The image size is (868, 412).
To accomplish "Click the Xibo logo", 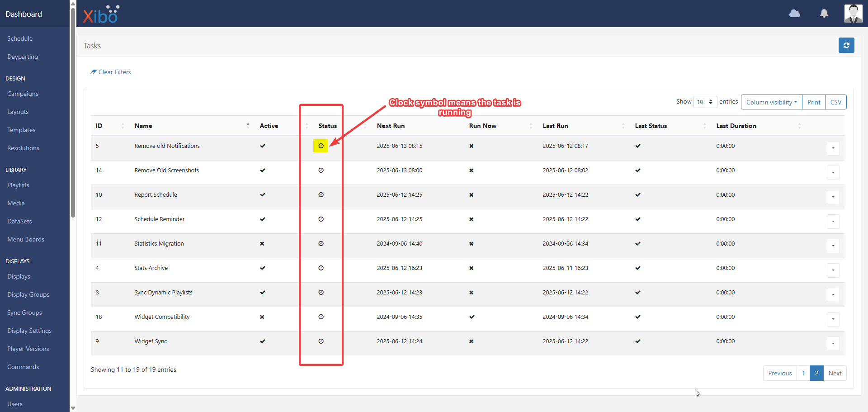I will (101, 14).
